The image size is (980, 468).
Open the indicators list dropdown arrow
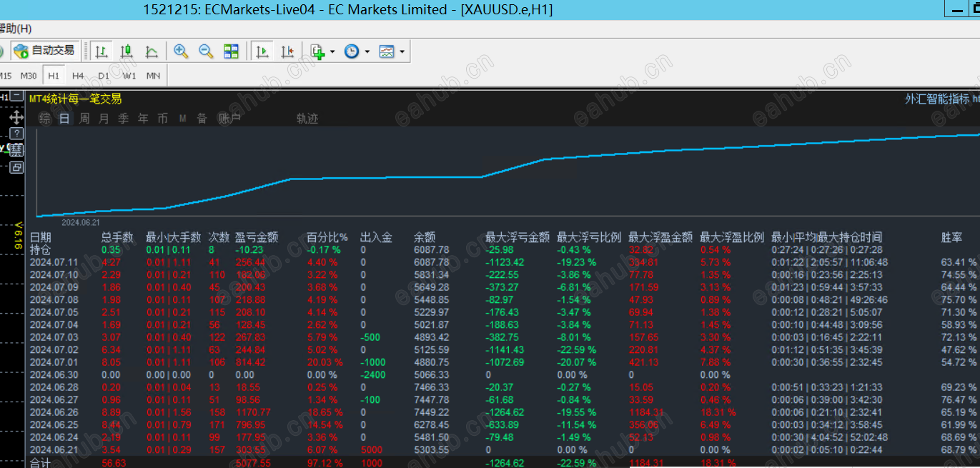[332, 51]
